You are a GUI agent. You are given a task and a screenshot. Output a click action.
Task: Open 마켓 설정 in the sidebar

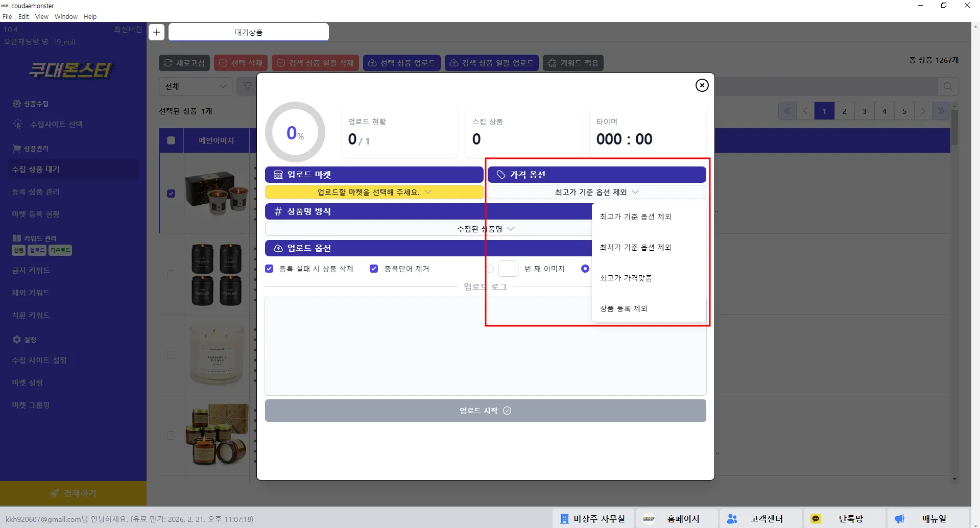coord(28,382)
